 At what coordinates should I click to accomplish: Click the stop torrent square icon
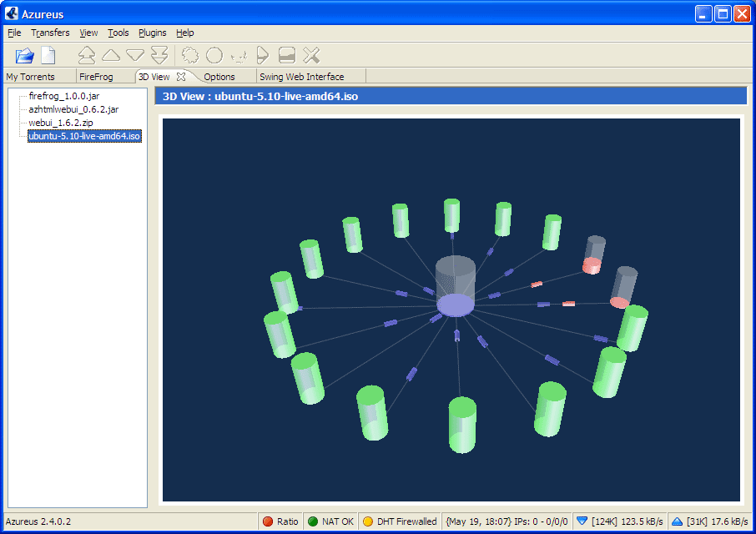tap(287, 55)
